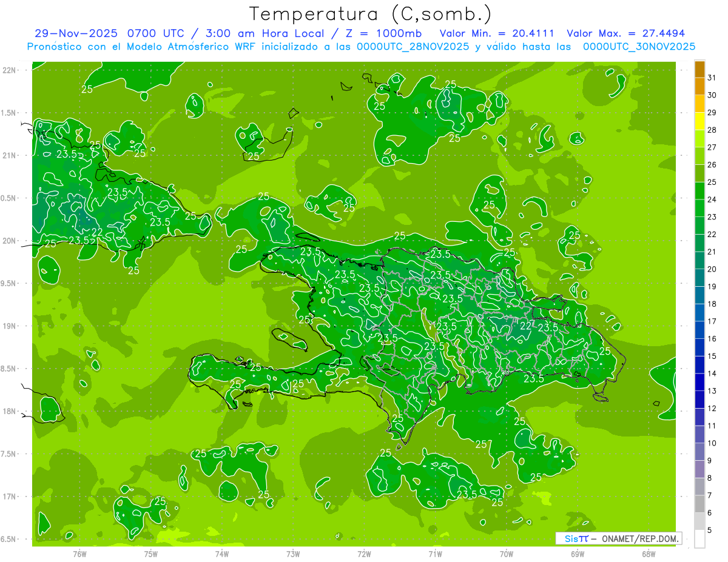Click the "1.5N" latitude axis label

coord(9,113)
